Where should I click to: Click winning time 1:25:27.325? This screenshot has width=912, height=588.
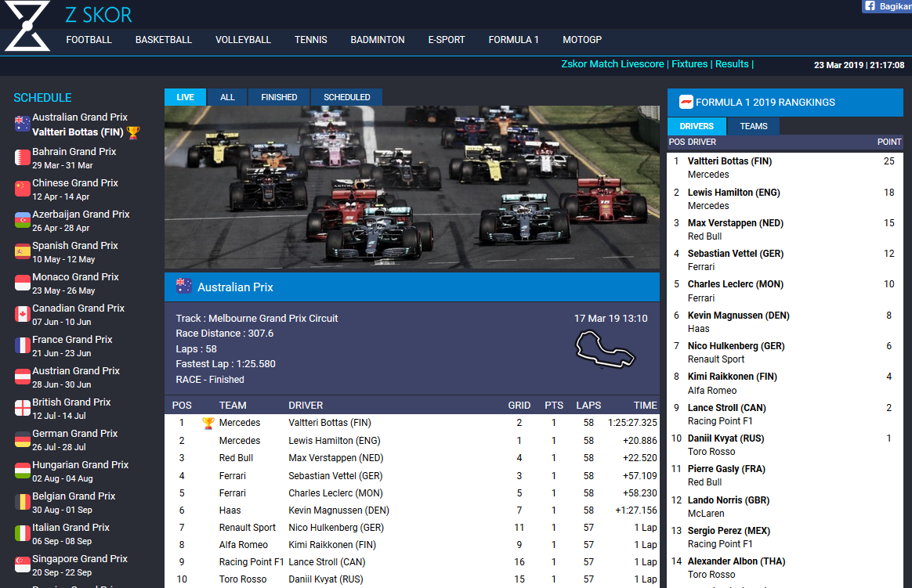tap(632, 423)
